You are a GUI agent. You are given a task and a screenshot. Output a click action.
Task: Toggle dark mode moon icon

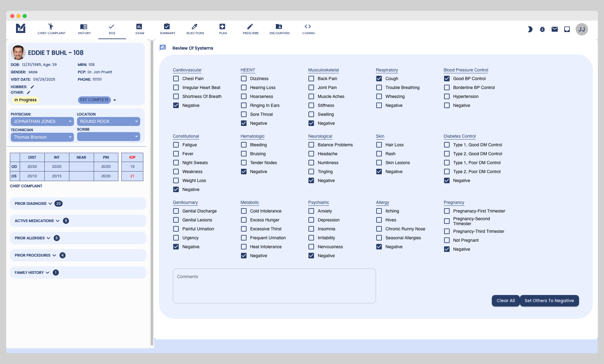(x=530, y=29)
